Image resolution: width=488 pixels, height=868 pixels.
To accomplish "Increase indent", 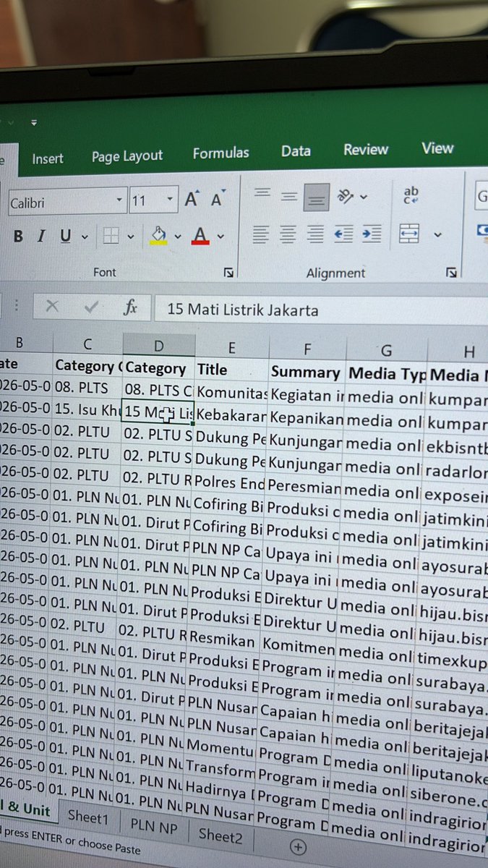I will pyautogui.click(x=372, y=234).
